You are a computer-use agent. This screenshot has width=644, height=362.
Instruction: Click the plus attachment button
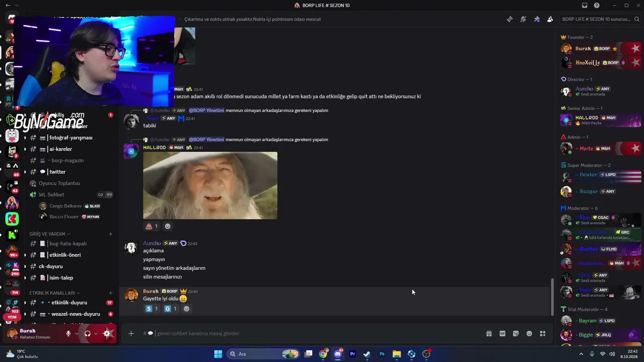tap(131, 333)
